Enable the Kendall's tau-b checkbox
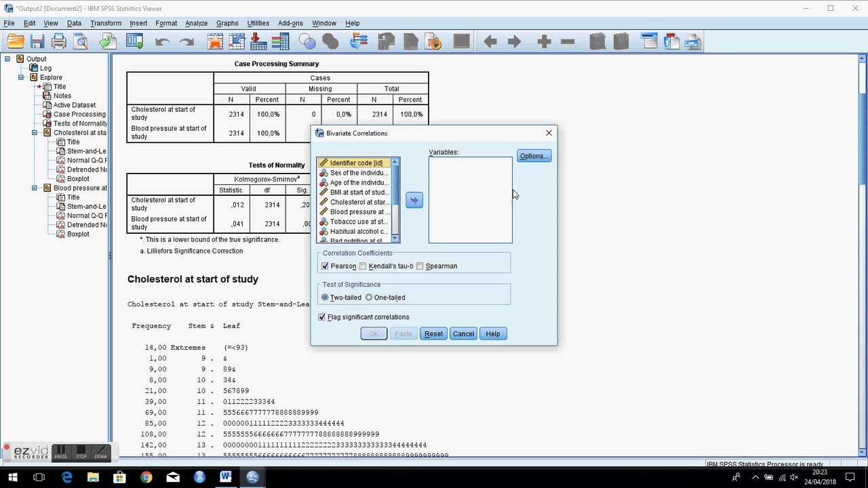The height and width of the screenshot is (488, 868). 363,266
